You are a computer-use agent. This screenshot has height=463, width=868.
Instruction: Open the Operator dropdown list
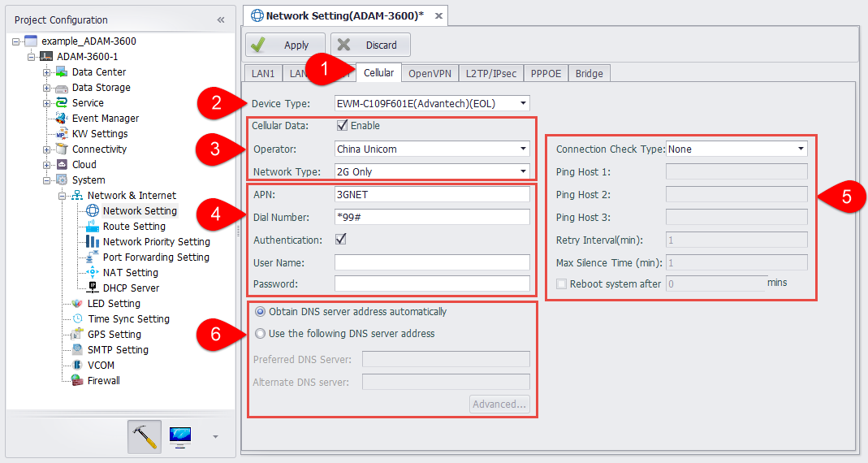[523, 149]
